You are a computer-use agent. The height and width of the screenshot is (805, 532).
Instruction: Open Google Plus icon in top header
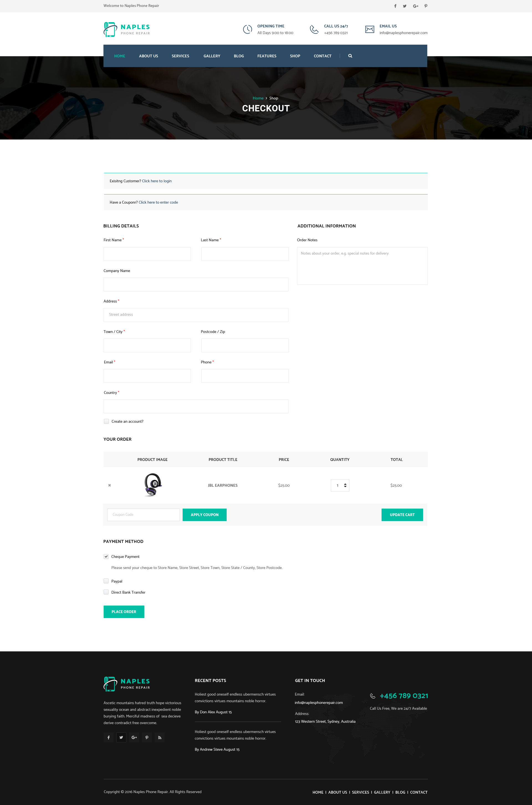pyautogui.click(x=415, y=6)
